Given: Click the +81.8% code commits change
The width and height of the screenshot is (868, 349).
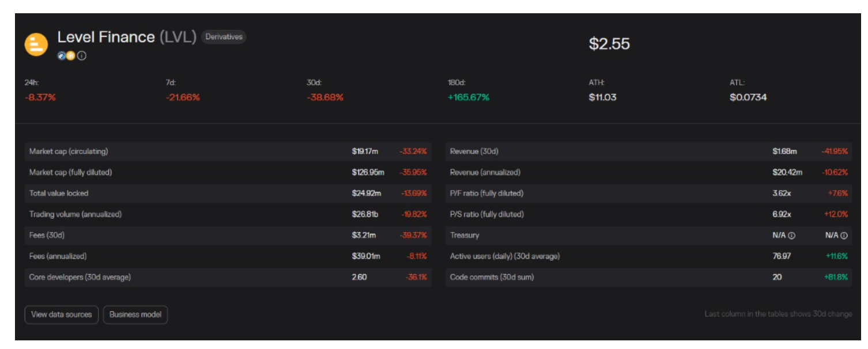Looking at the screenshot, I should click(836, 277).
